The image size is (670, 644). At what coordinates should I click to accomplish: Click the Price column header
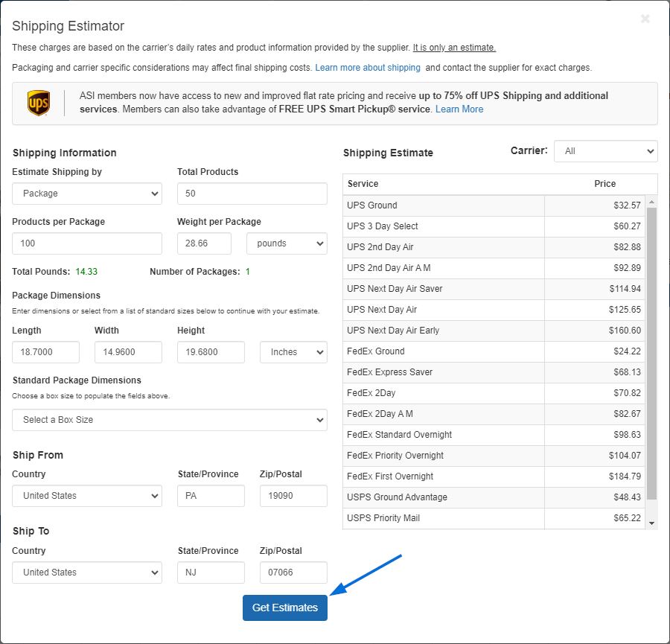pyautogui.click(x=604, y=184)
